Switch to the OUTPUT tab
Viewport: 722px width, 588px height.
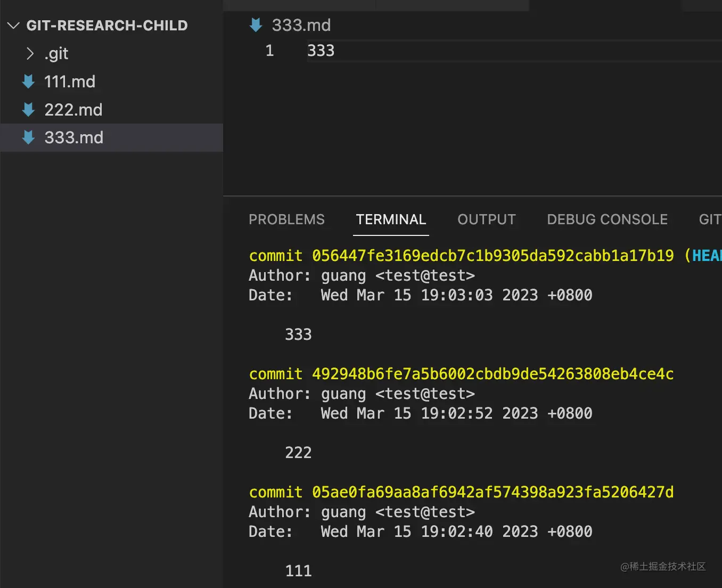(486, 219)
